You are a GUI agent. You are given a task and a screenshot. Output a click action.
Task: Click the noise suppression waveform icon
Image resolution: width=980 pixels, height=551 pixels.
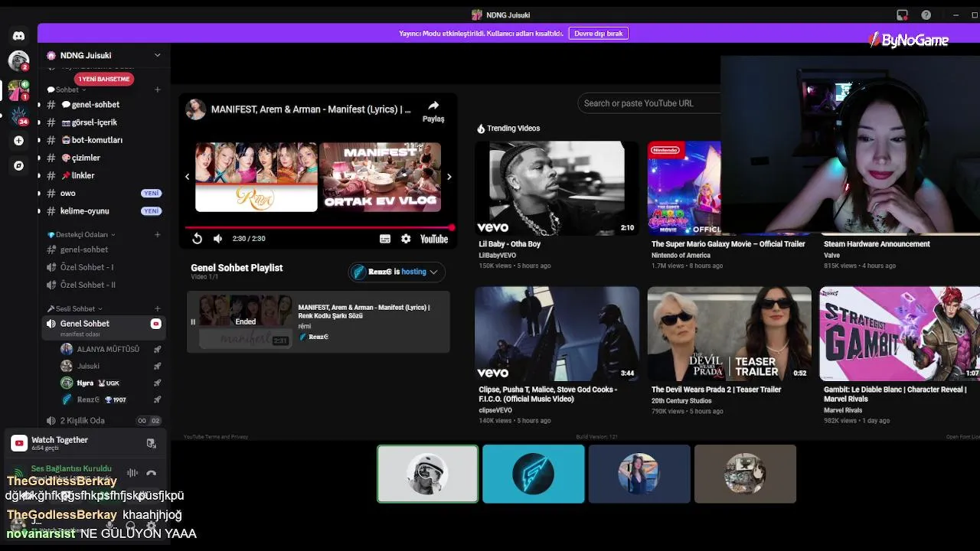[132, 473]
